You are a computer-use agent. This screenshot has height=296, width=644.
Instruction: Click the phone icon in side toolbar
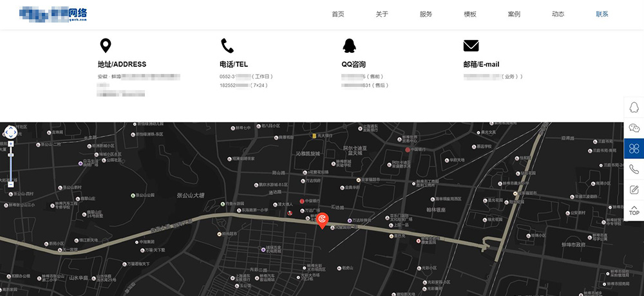click(634, 169)
